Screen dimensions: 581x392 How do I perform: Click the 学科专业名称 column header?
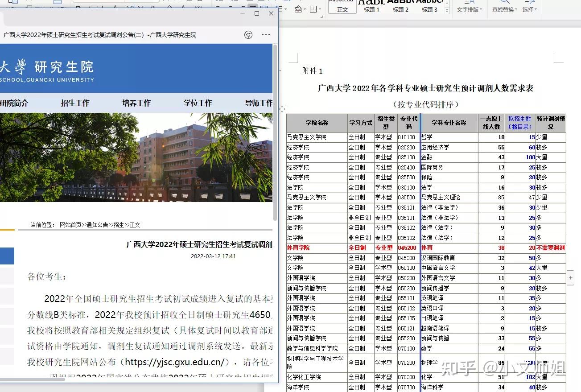click(x=449, y=123)
